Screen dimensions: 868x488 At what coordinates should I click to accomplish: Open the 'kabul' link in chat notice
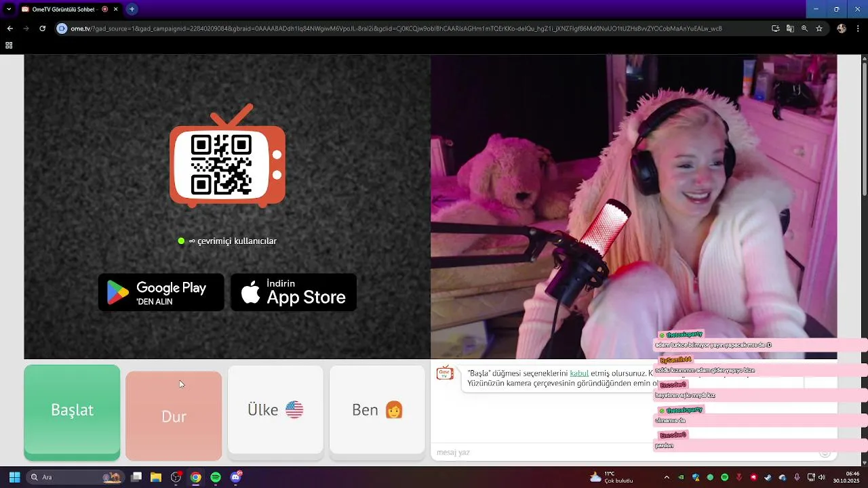[x=579, y=373]
